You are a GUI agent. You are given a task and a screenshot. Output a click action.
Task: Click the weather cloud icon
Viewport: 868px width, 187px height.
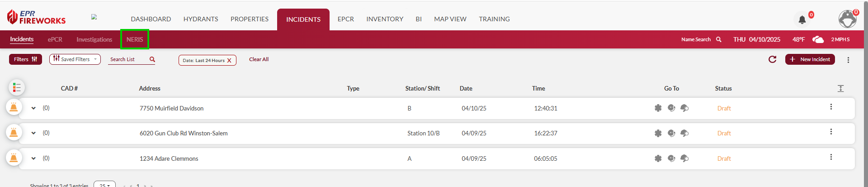[818, 39]
